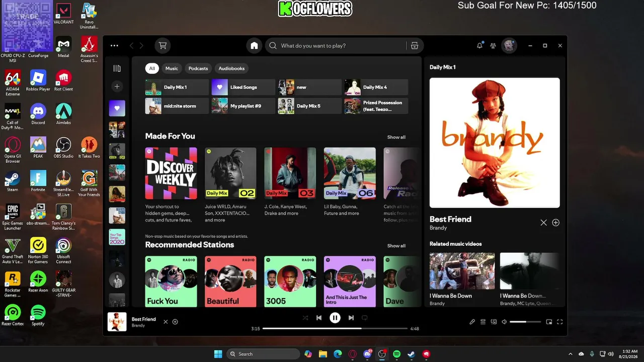
Task: Click the Windows taskbar Search box
Action: point(262,354)
